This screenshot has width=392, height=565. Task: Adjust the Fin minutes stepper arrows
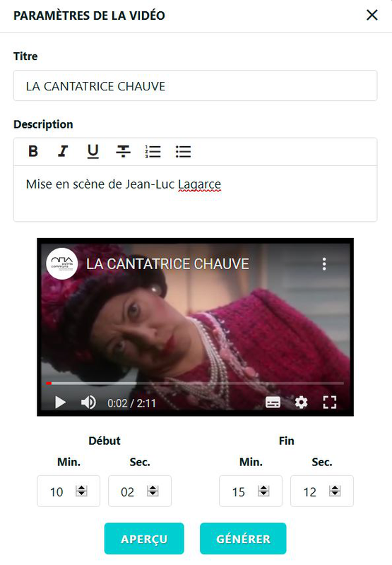(x=263, y=491)
